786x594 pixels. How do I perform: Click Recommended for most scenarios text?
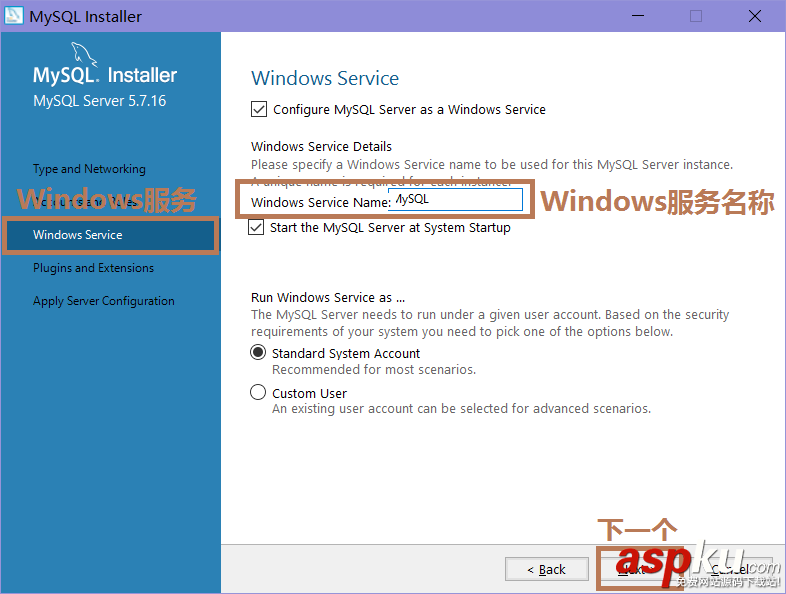tap(374, 370)
